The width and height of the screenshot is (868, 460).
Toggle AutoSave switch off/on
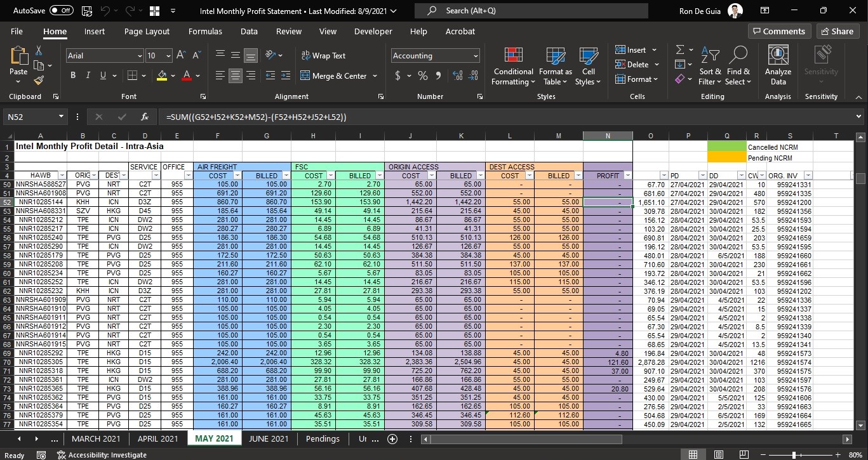pos(62,11)
